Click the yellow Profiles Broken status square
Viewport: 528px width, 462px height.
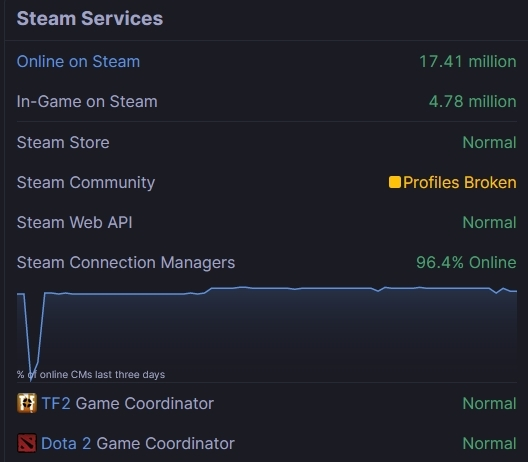point(395,182)
